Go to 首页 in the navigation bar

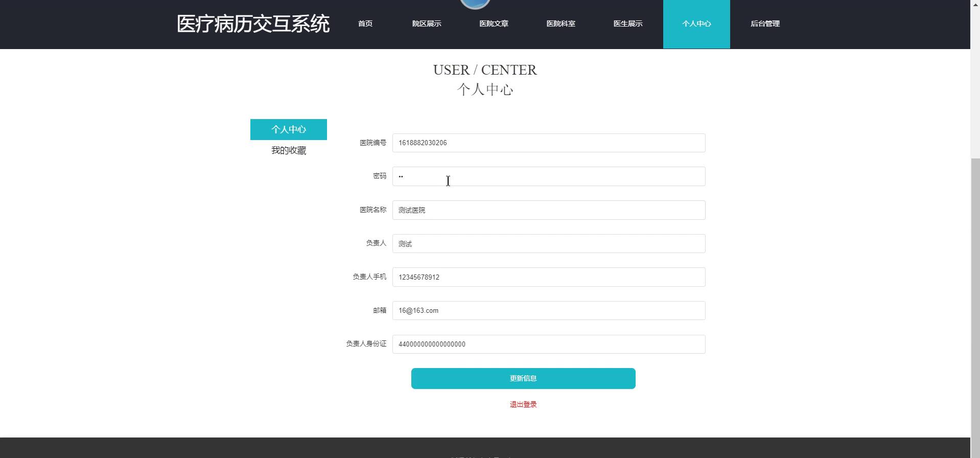(365, 24)
